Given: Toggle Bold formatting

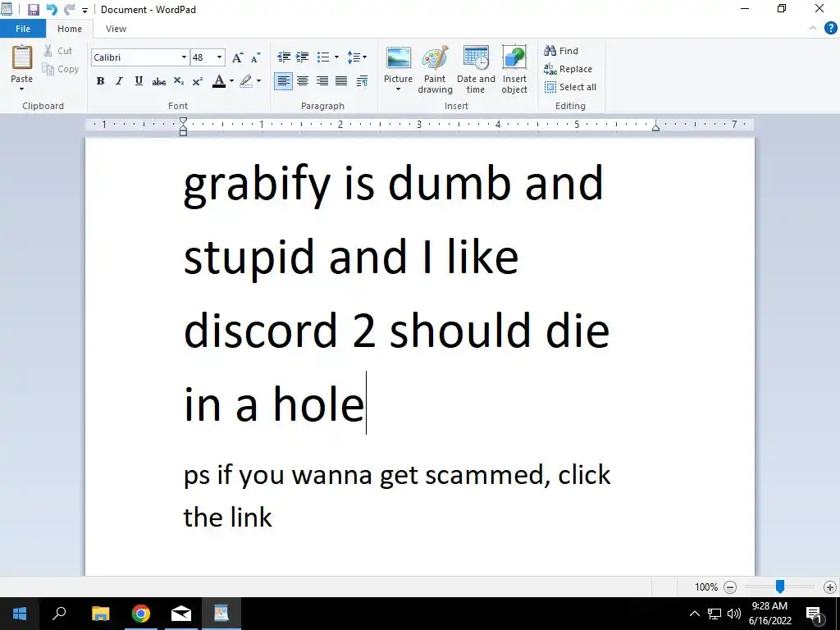Looking at the screenshot, I should (100, 81).
